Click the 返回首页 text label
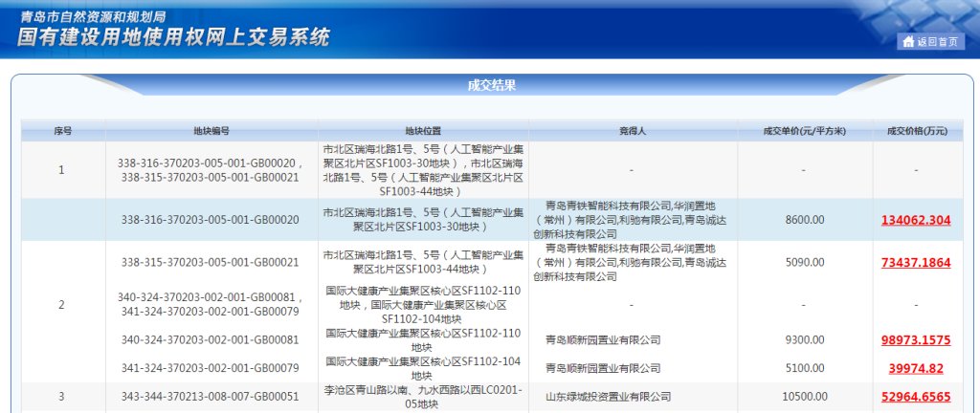Viewport: 980px width, 413px height. pyautogui.click(x=937, y=42)
